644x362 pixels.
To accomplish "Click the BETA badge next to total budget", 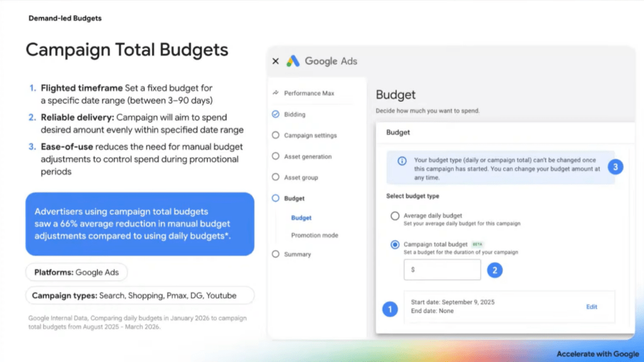I will 477,244.
